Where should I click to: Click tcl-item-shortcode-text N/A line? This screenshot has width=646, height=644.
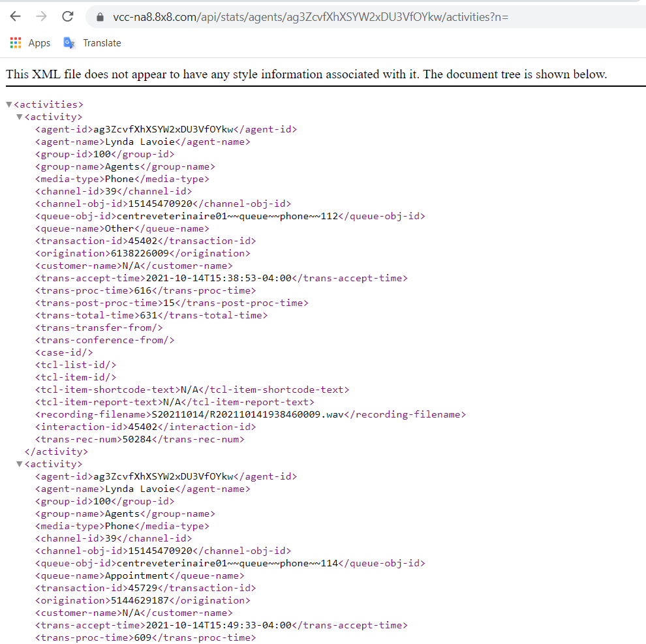click(192, 390)
